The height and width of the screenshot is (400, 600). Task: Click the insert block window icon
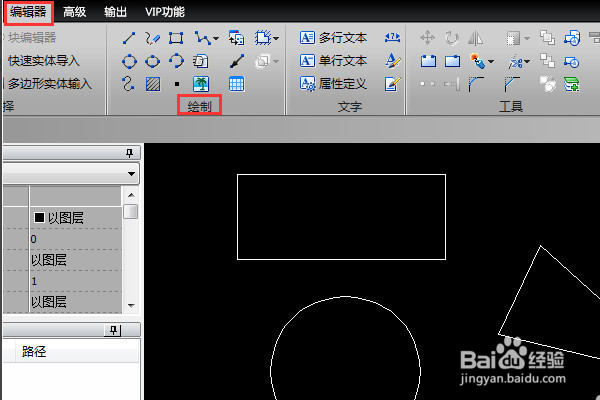(236, 38)
